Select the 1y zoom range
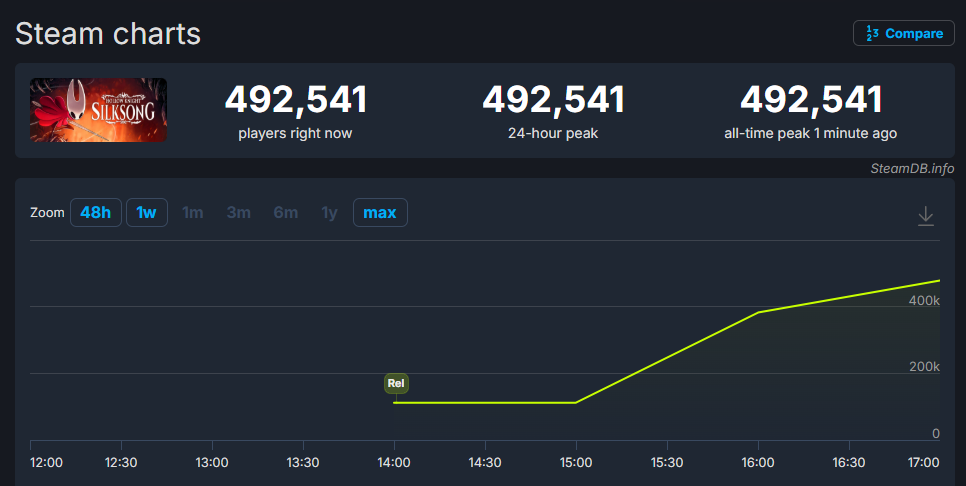This screenshot has height=486, width=966. coord(330,213)
